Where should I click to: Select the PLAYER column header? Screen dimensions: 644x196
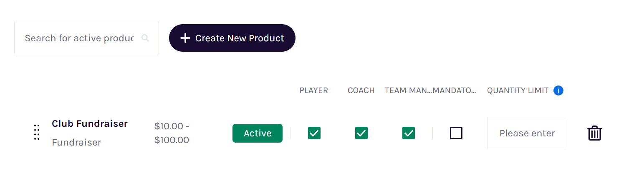(x=314, y=90)
